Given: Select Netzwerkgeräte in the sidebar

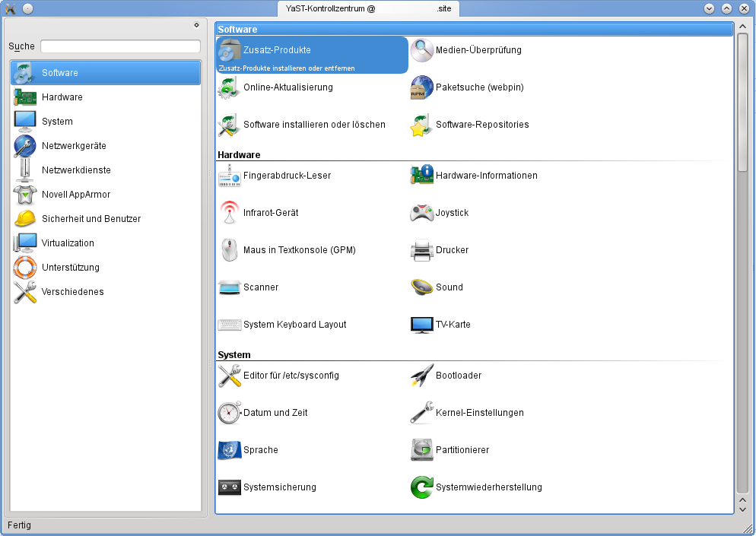Looking at the screenshot, I should pyautogui.click(x=106, y=145).
